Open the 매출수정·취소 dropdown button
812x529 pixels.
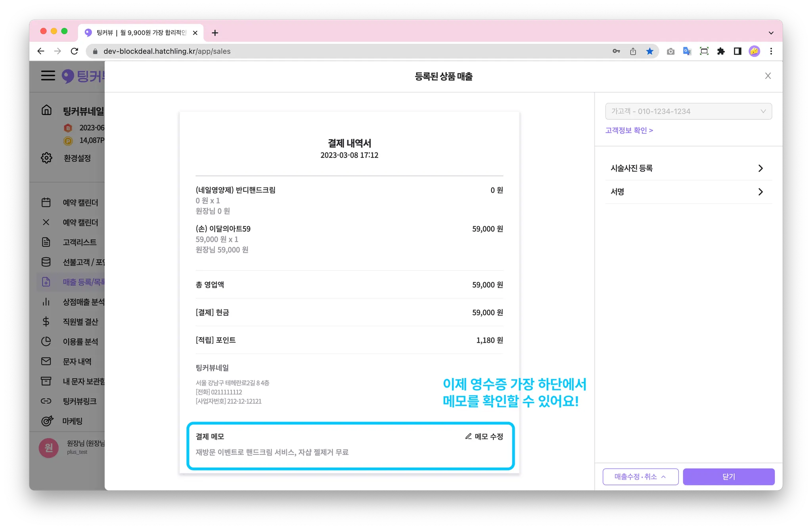[640, 477]
